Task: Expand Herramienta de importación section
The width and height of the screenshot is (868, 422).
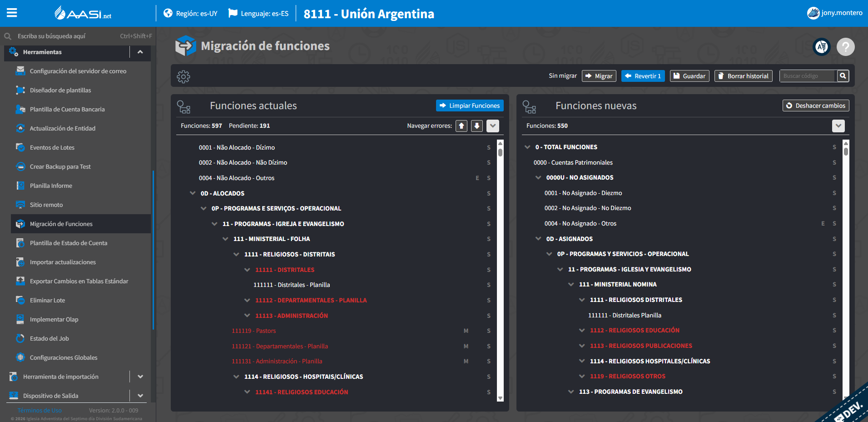Action: click(140, 377)
